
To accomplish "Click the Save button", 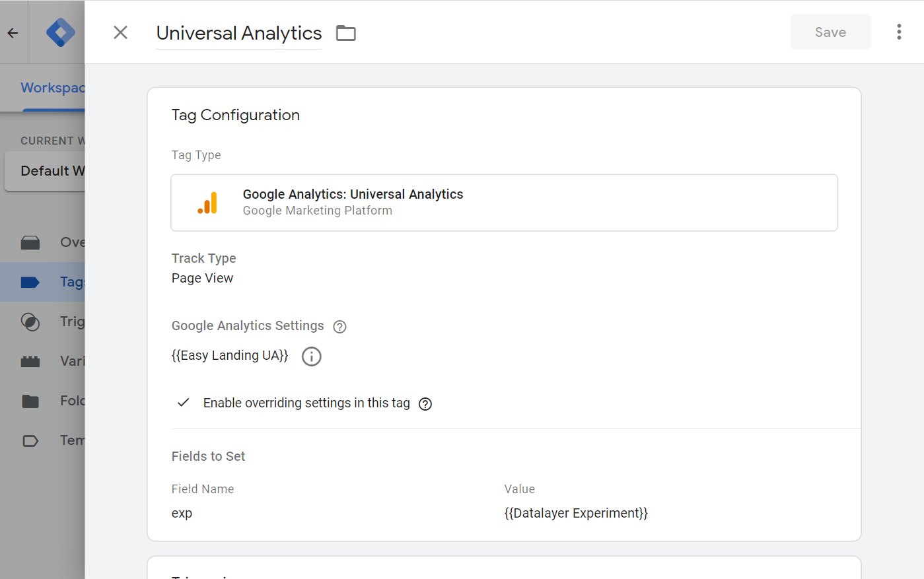I will point(830,32).
